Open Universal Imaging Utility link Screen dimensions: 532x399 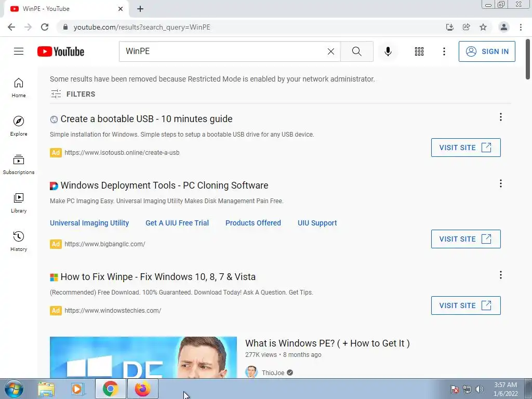[x=89, y=223]
